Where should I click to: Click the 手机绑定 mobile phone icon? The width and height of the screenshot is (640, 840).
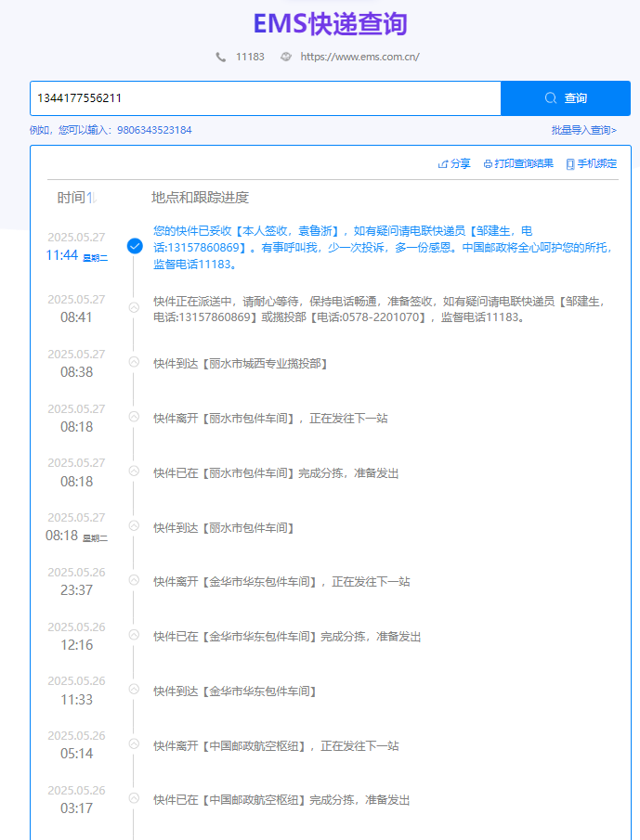[569, 164]
